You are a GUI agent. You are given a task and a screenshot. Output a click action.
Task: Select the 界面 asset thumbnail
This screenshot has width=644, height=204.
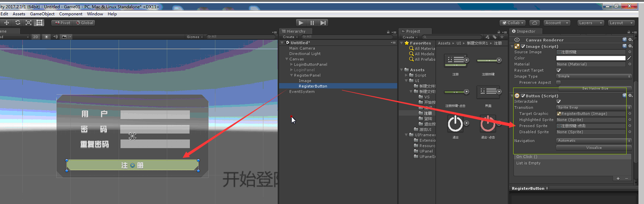coord(488,92)
